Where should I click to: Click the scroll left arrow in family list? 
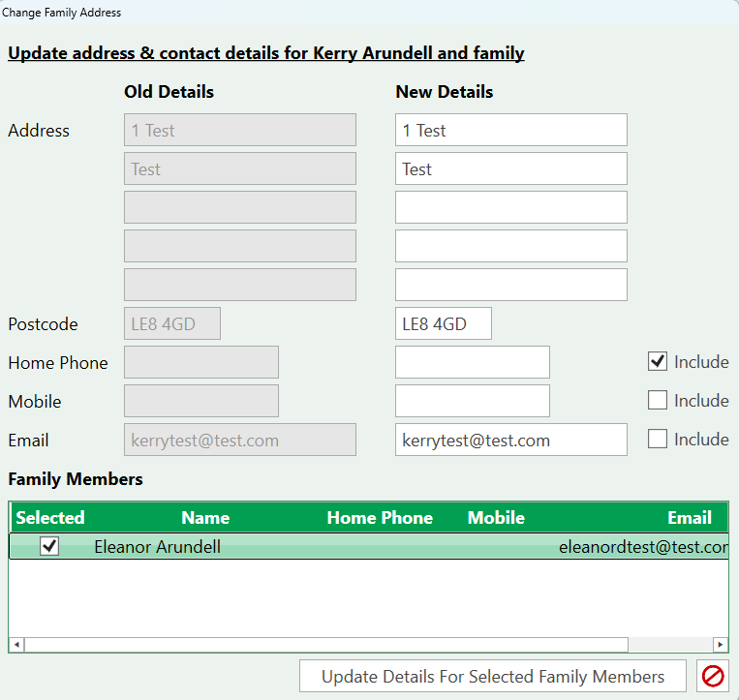[16, 645]
